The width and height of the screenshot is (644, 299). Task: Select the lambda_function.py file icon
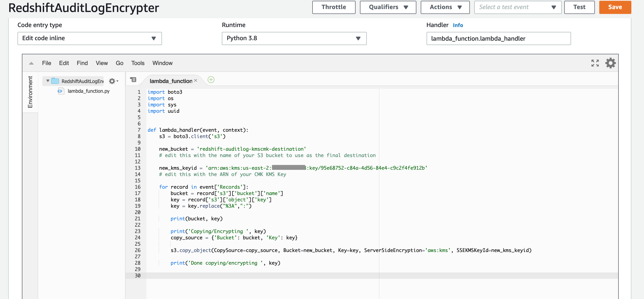pyautogui.click(x=61, y=91)
